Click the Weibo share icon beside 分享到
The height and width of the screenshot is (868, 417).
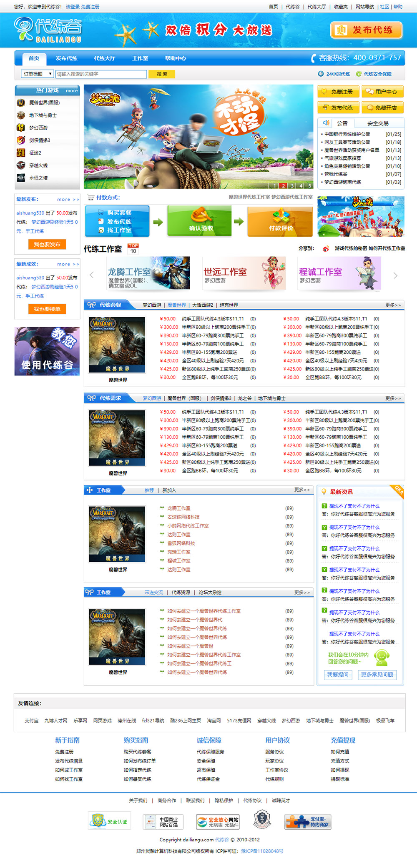click(x=326, y=249)
